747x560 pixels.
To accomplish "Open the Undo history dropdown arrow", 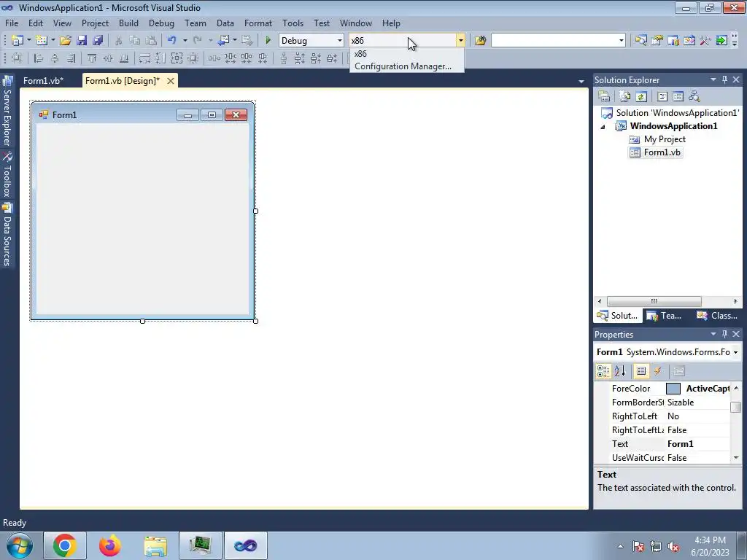I will (x=185, y=41).
